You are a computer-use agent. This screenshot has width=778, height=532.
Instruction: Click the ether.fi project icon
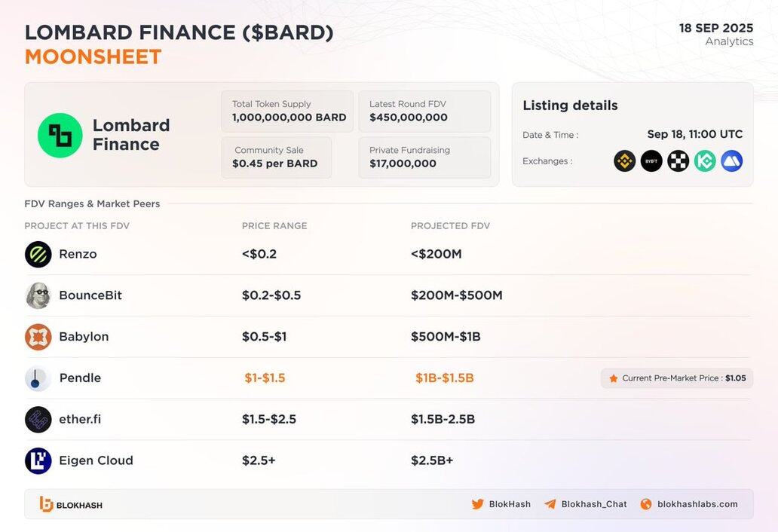click(x=38, y=420)
